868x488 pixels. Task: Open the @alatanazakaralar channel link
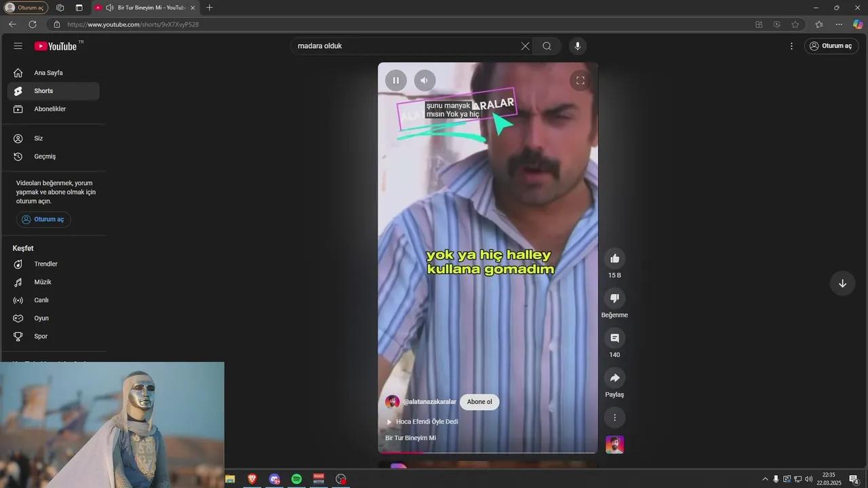coord(429,402)
